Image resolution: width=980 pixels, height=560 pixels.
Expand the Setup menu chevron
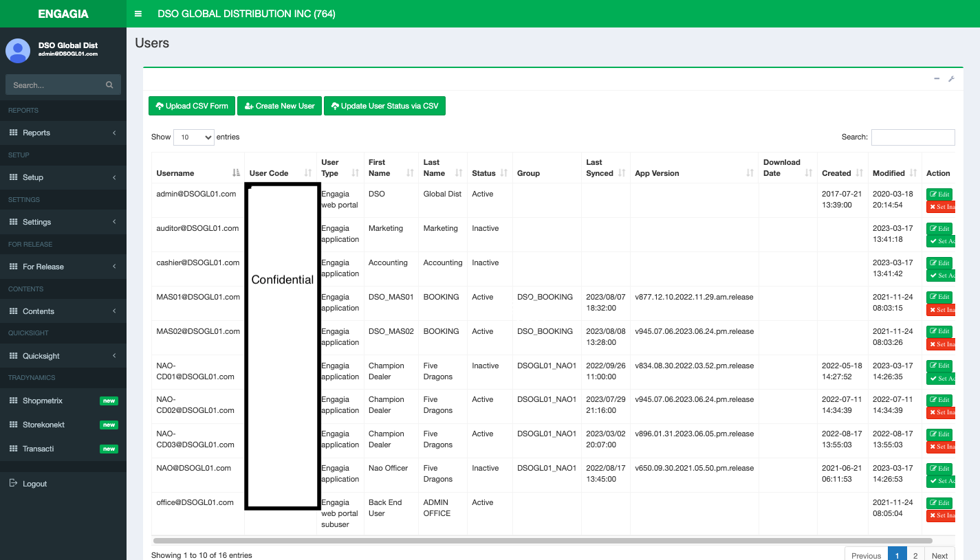coord(114,177)
